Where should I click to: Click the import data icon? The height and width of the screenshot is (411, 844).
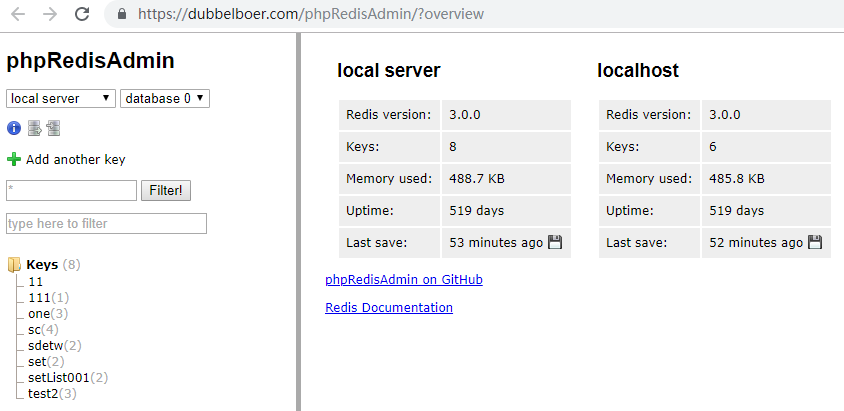point(53,129)
